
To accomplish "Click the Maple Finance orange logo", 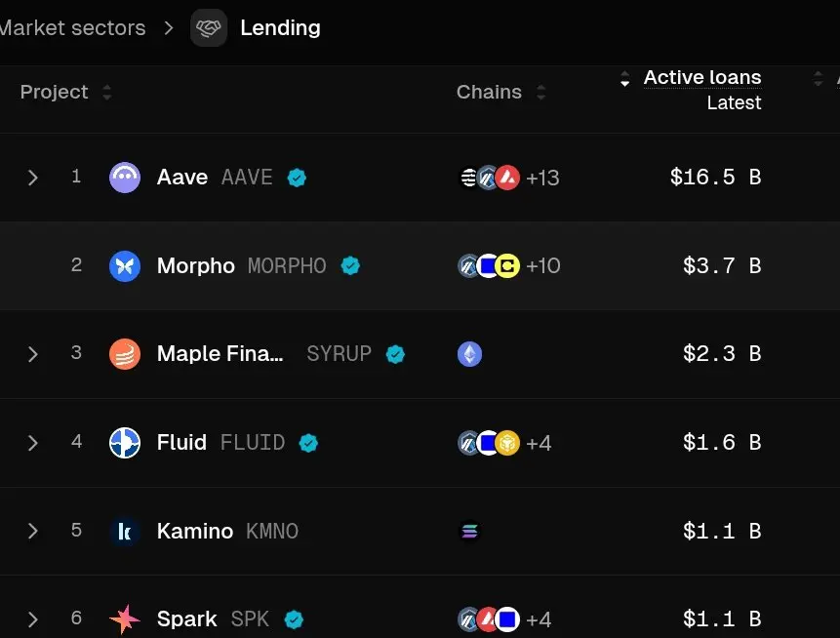I will 125,354.
